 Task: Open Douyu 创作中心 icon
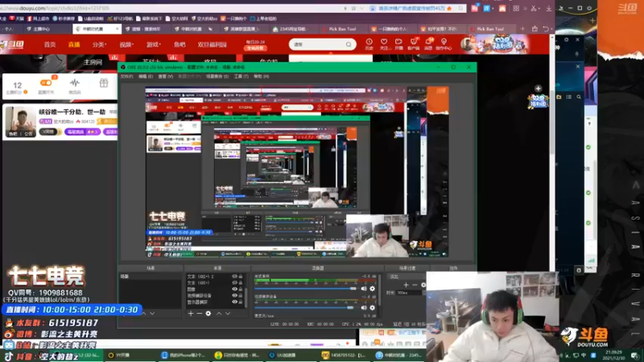tap(444, 44)
